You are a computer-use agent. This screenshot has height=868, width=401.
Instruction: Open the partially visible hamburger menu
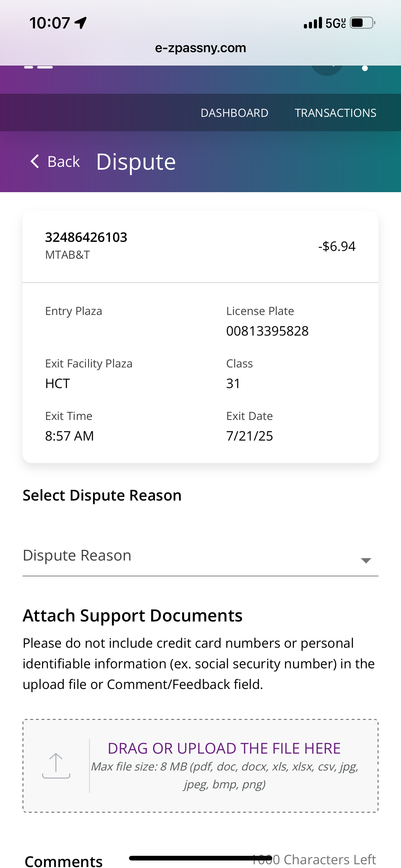point(38,67)
